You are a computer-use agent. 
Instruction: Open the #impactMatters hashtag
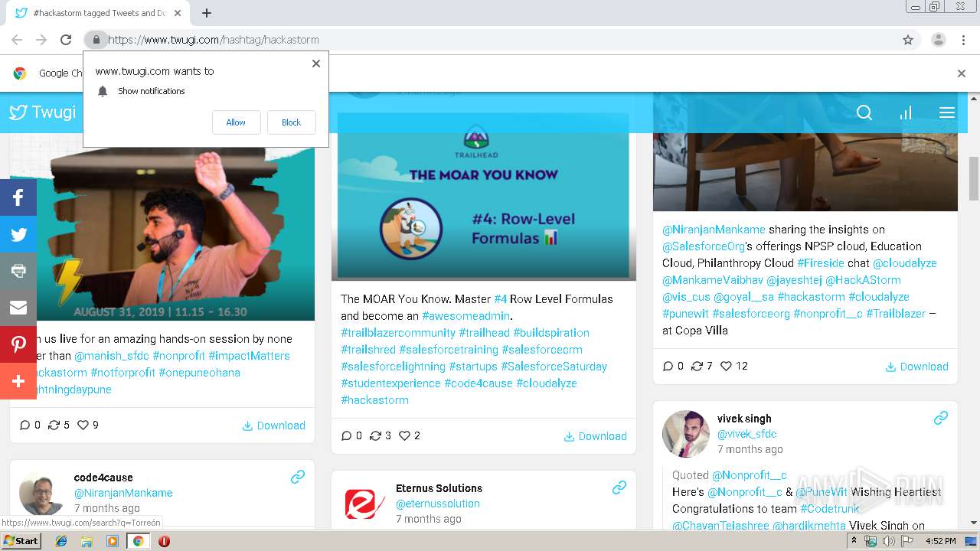(x=249, y=356)
